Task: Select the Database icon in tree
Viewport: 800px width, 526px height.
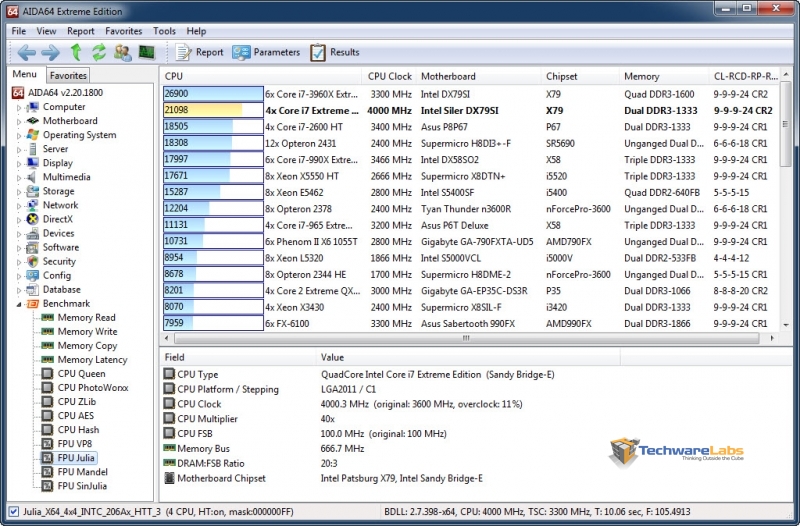Action: [33, 289]
